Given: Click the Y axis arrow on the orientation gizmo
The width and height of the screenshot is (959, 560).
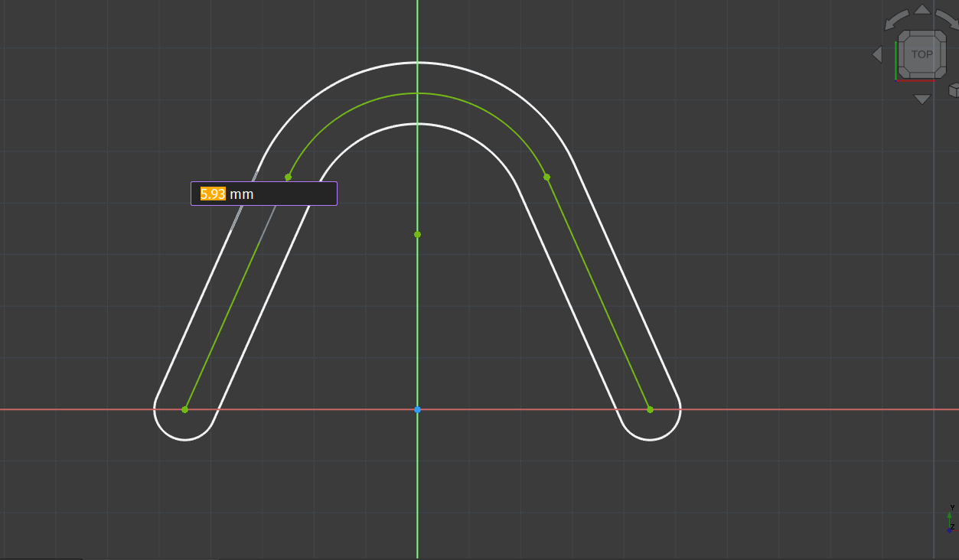Looking at the screenshot, I should click(949, 515).
